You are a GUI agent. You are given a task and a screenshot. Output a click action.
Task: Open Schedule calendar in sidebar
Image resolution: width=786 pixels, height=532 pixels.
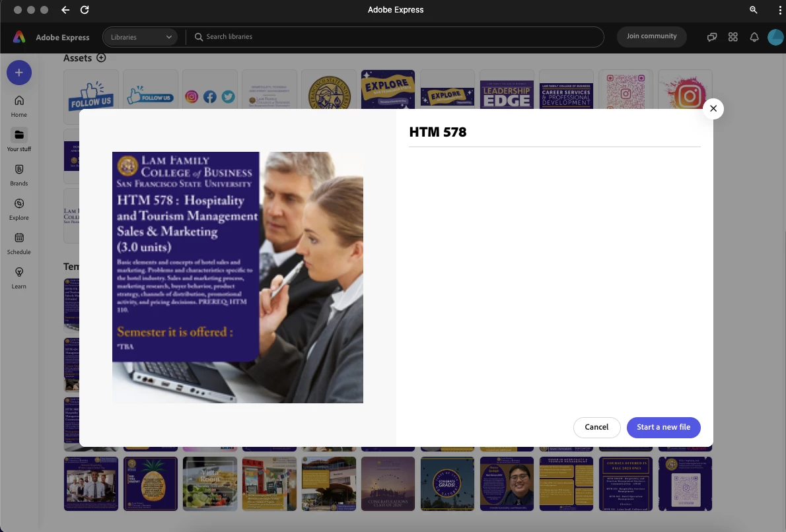19,243
